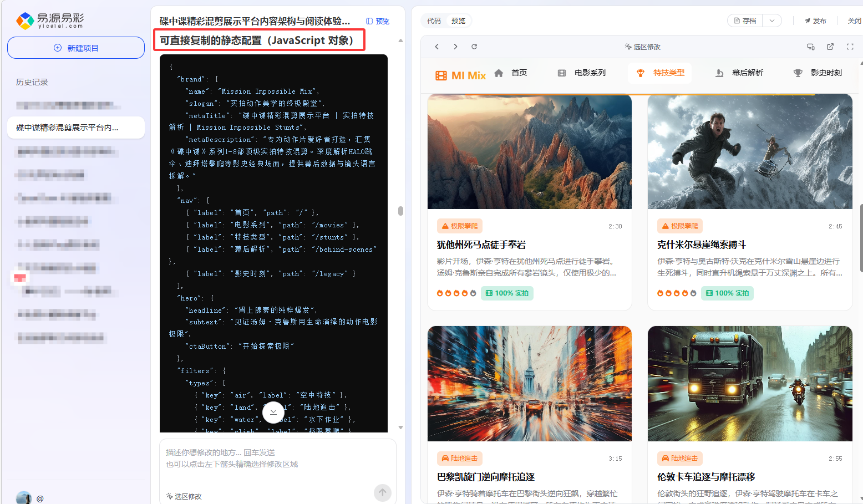The width and height of the screenshot is (863, 504).
Task: Enter fullscreen preview mode
Action: coord(850,47)
